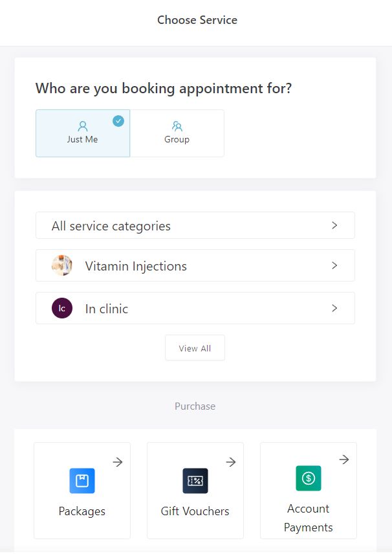Click the Packages box icon
392x554 pixels.
(82, 481)
